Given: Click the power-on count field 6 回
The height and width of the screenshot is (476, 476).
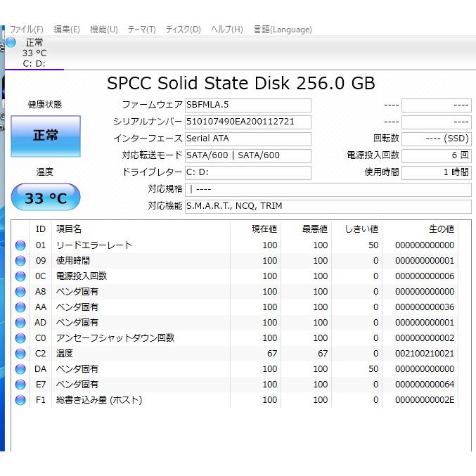Looking at the screenshot, I should coord(437,155).
